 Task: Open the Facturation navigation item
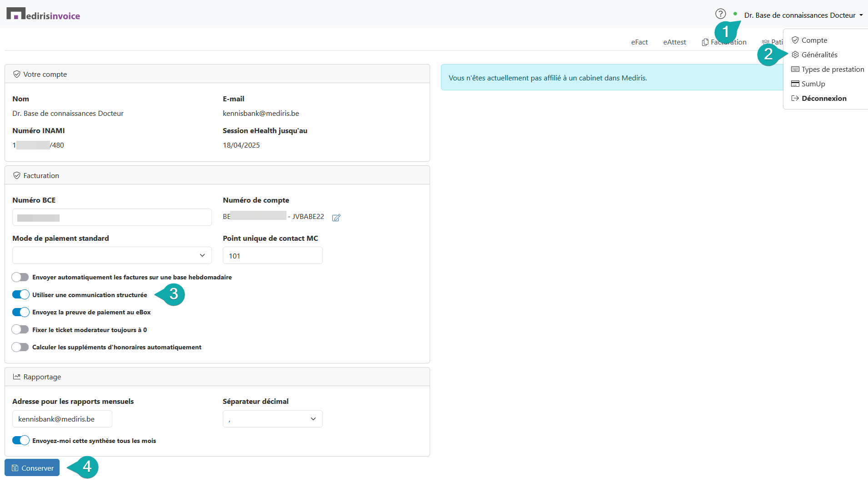pos(724,42)
